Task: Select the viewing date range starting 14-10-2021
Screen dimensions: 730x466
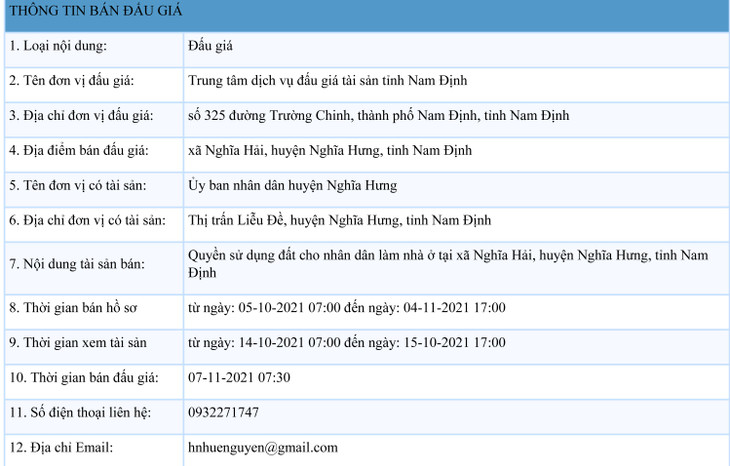Action: click(x=346, y=343)
